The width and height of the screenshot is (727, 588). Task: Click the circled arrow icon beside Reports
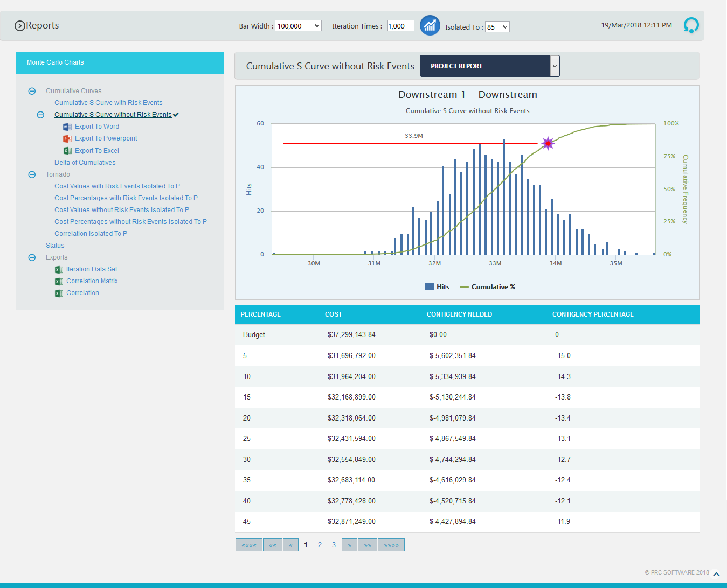(19, 25)
